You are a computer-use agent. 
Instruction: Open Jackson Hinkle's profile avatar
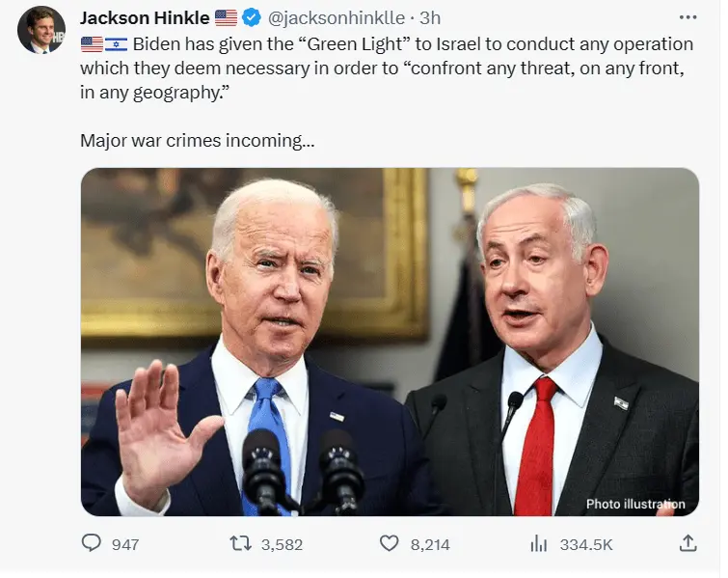click(40, 30)
